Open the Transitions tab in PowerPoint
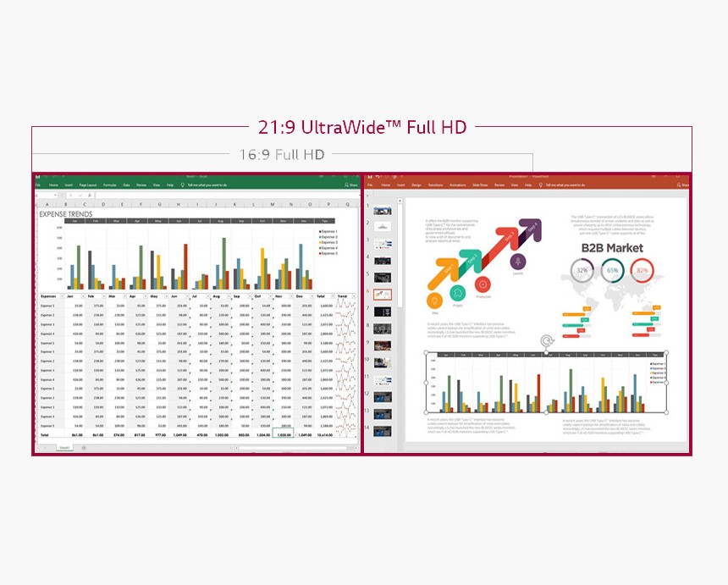 pos(436,184)
